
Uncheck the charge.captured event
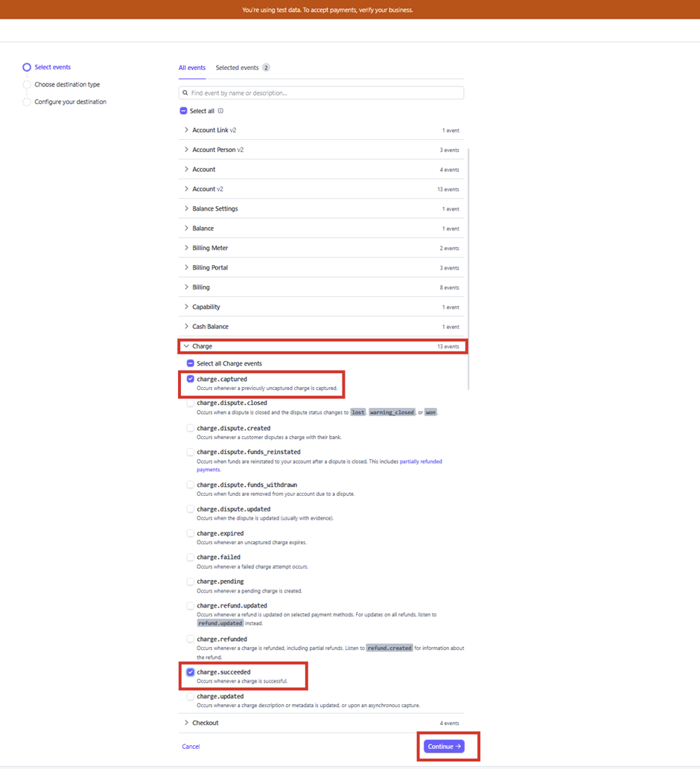tap(191, 379)
